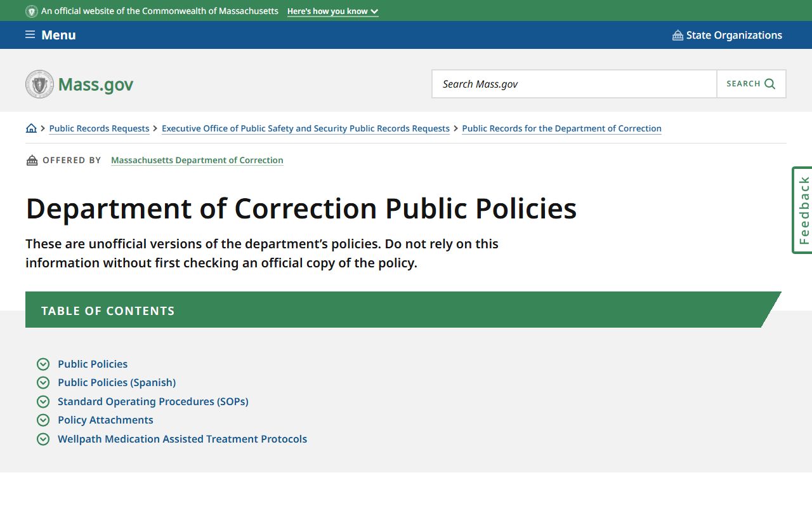Click chevron icon beside Policy Attachments
812x508 pixels.
point(43,420)
